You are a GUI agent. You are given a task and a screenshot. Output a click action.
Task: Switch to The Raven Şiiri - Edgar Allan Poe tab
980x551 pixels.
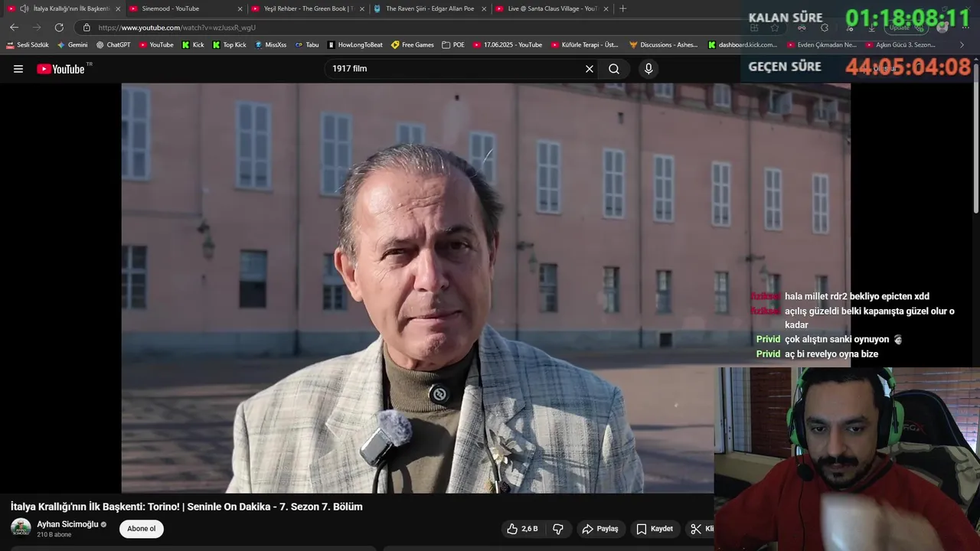click(x=430, y=8)
